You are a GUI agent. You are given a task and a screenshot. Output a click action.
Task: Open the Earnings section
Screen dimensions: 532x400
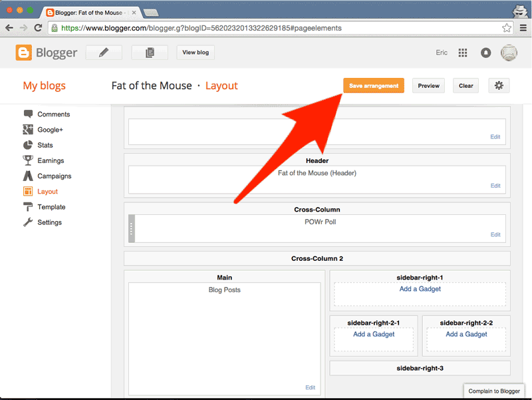51,160
